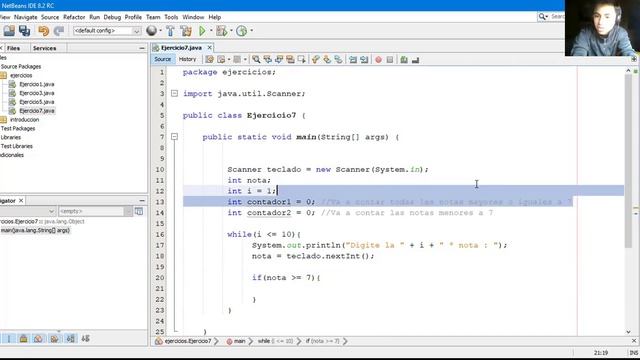Viewport: 640px width, 360px height.
Task: Open the Run Project arrow dropdown
Action: click(x=211, y=31)
